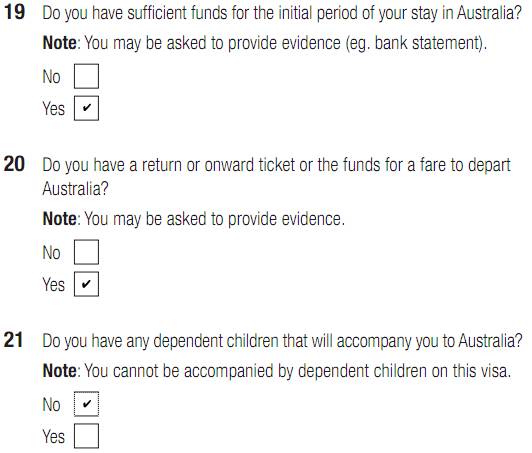Screen dimensions: 532x453
Task: Tick the No checkbox for question 20
Action: click(86, 252)
